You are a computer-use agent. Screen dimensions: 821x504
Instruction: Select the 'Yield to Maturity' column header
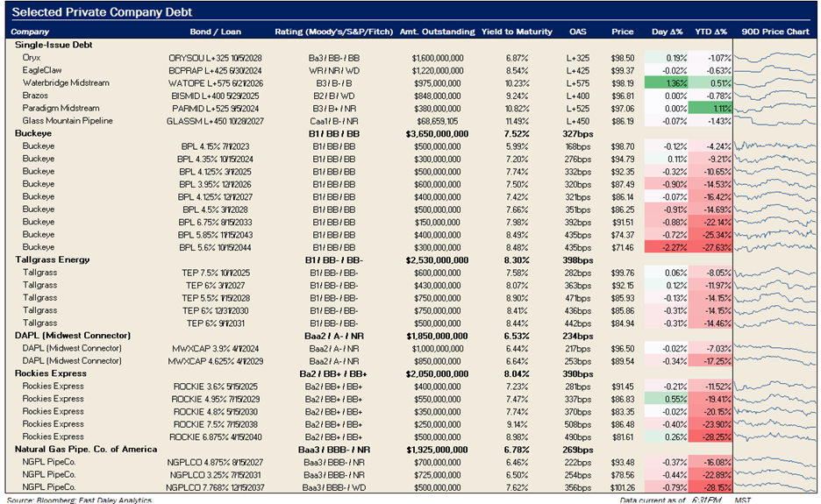[517, 32]
